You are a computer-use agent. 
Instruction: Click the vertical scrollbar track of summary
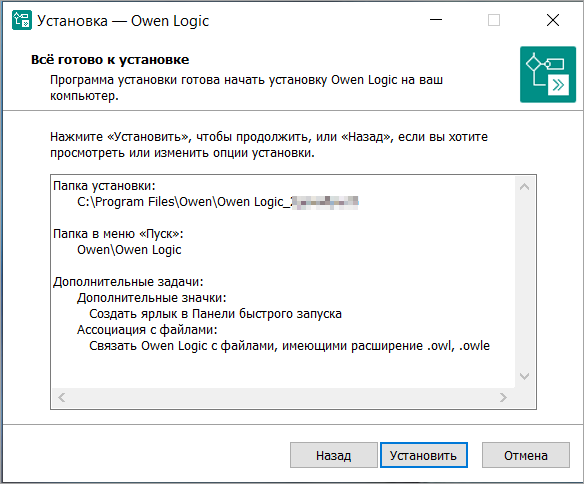point(524,281)
